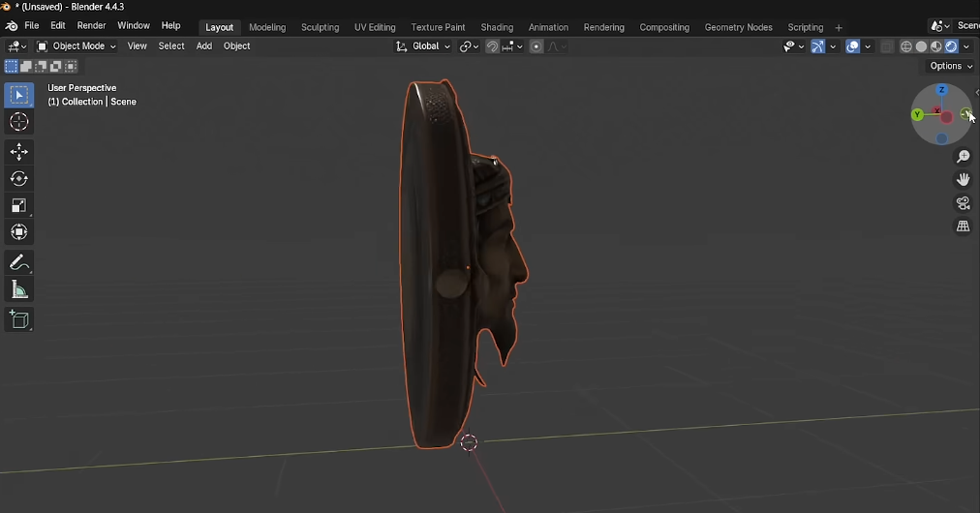This screenshot has height=513, width=980.
Task: Toggle viewport gizmos display
Action: [817, 46]
